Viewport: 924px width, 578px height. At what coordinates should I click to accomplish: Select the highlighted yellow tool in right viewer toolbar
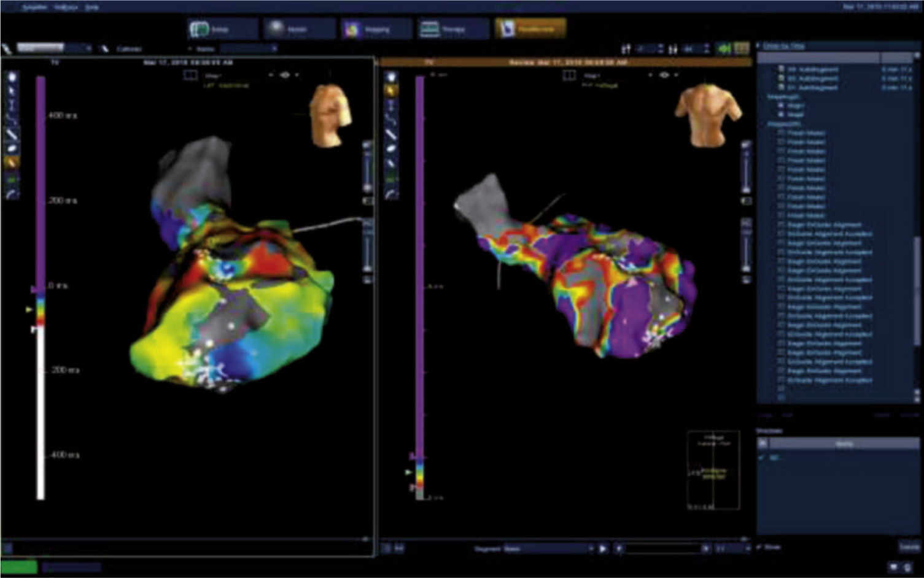pyautogui.click(x=391, y=90)
